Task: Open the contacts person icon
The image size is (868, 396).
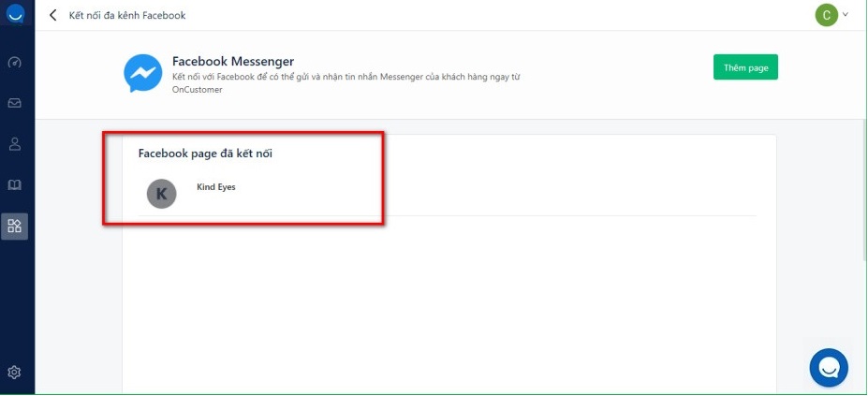Action: click(x=15, y=144)
